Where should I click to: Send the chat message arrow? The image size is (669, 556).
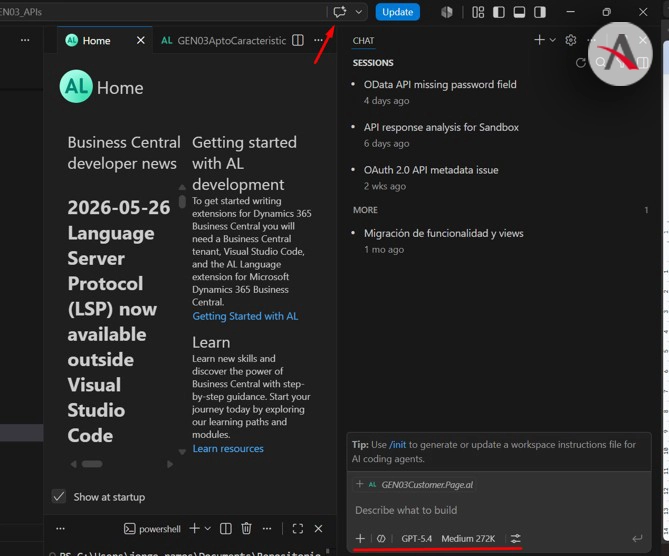coord(637,539)
